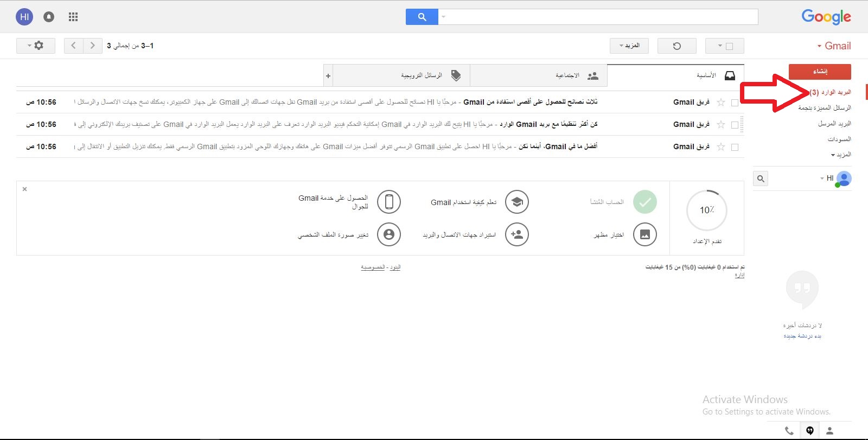The image size is (868, 440).
Task: Click the blue search magnifier button
Action: [x=422, y=17]
